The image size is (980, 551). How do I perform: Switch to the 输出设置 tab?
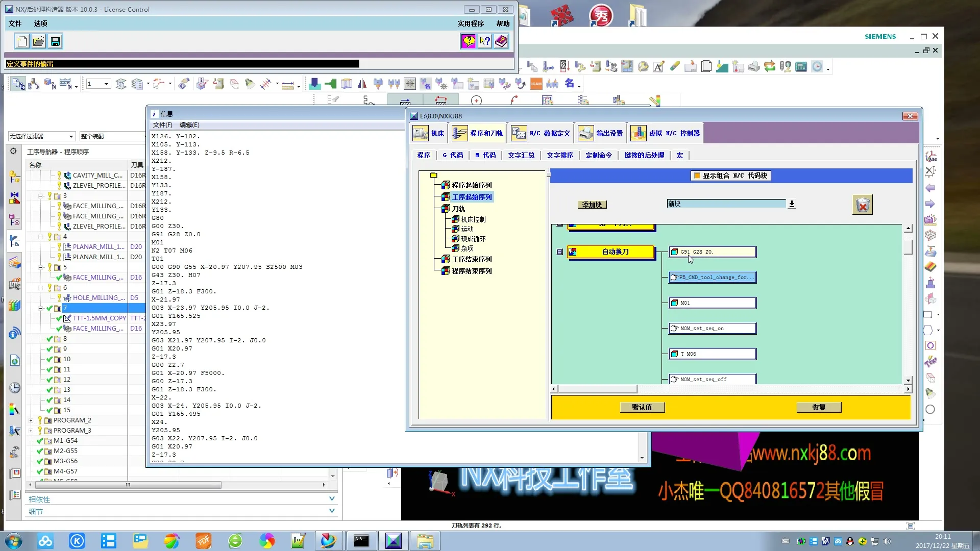click(601, 133)
